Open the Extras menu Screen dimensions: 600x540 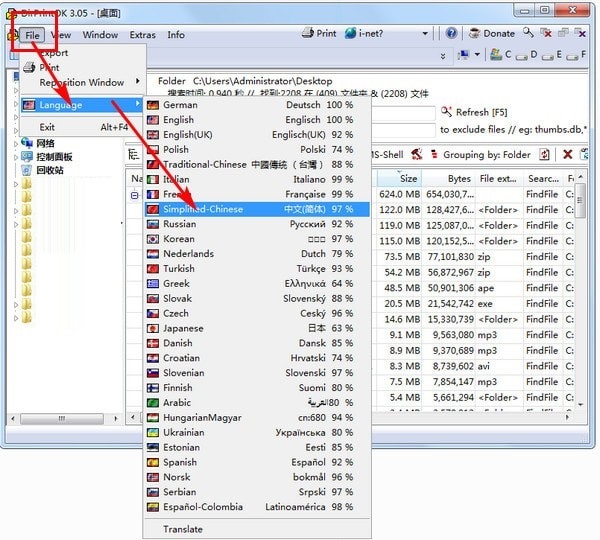click(x=142, y=35)
